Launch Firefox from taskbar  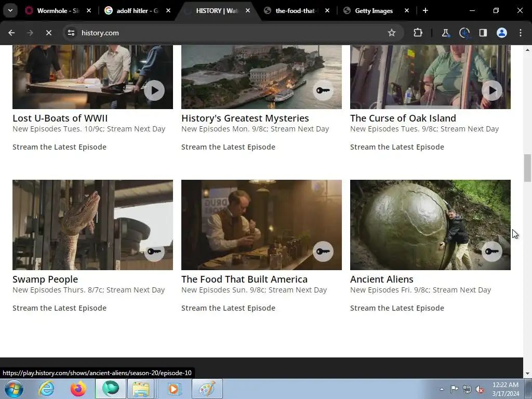point(78,389)
